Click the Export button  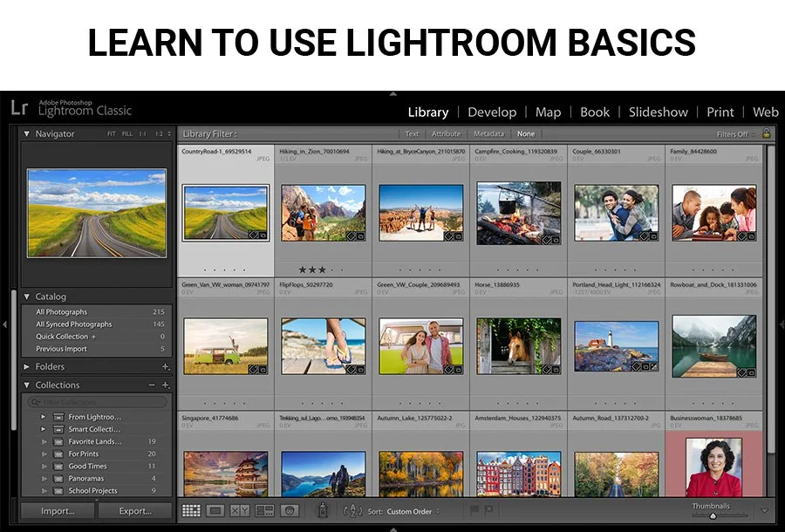134,511
